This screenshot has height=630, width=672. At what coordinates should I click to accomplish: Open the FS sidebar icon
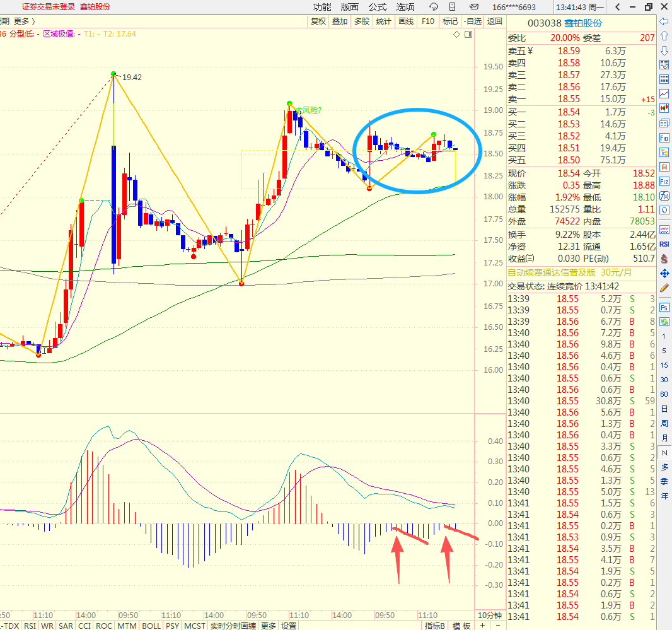664,308
